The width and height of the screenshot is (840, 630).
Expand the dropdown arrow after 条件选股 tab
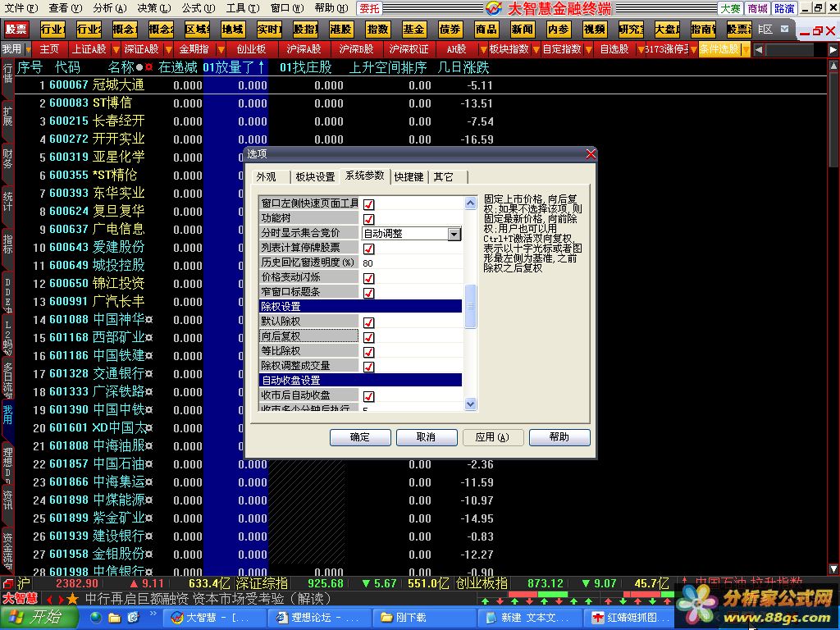click(746, 50)
